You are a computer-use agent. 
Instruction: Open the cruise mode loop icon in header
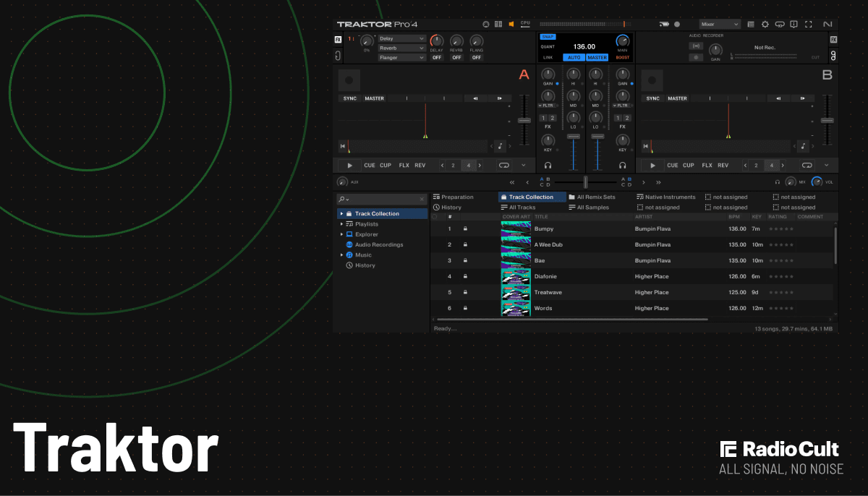click(x=780, y=24)
